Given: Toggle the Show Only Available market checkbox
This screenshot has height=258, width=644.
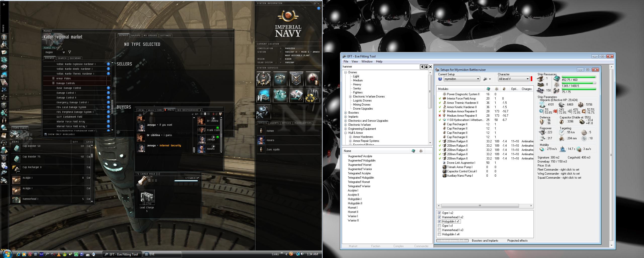Looking at the screenshot, I should coord(46,134).
